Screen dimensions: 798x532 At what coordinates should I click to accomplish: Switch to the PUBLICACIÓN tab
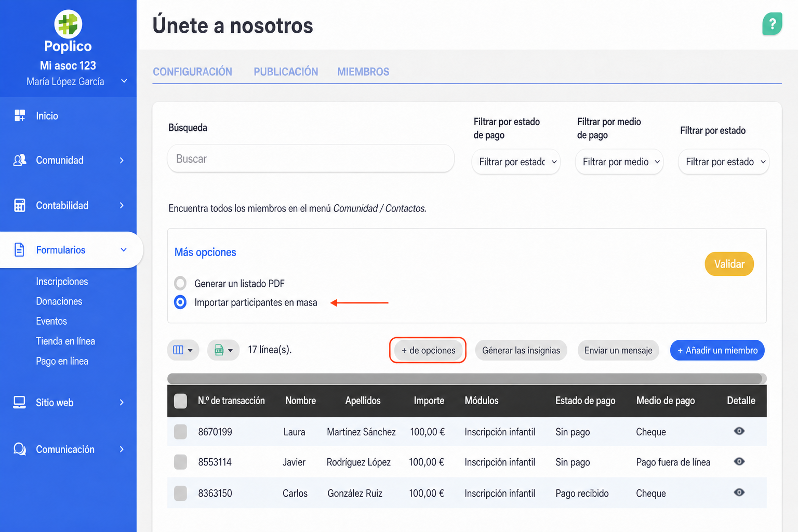[x=286, y=72]
